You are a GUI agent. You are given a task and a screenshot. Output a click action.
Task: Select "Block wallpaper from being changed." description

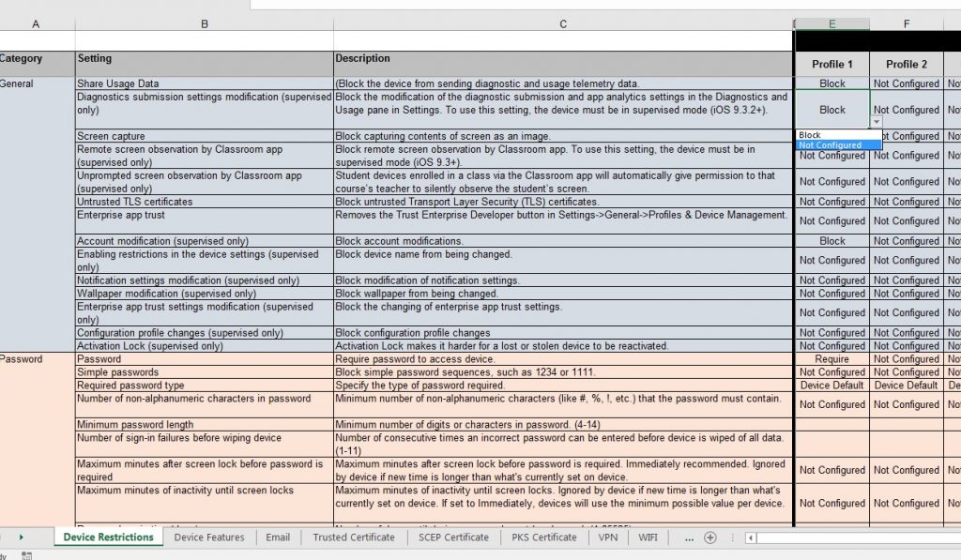[x=563, y=294]
